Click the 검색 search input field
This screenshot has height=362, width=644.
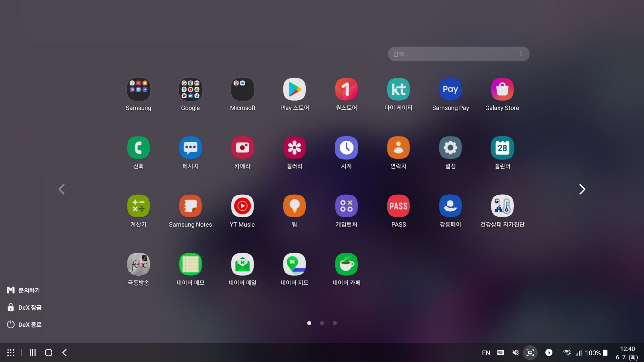(453, 54)
